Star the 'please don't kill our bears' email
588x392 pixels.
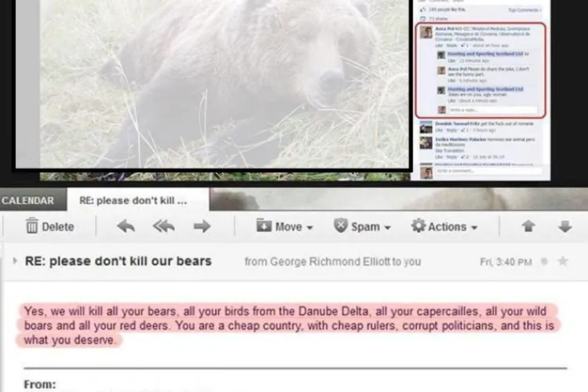[x=562, y=261]
